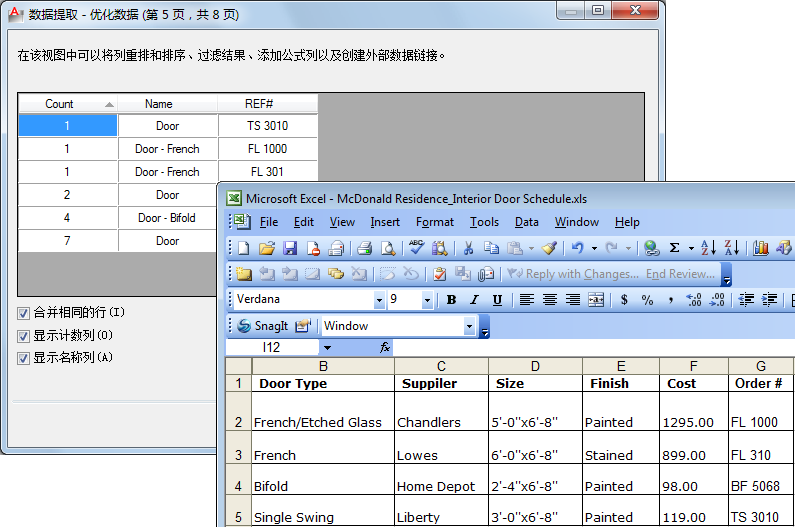Screen dimensions: 795x527
Task: Click the Save icon in Excel toolbar
Action: point(290,248)
